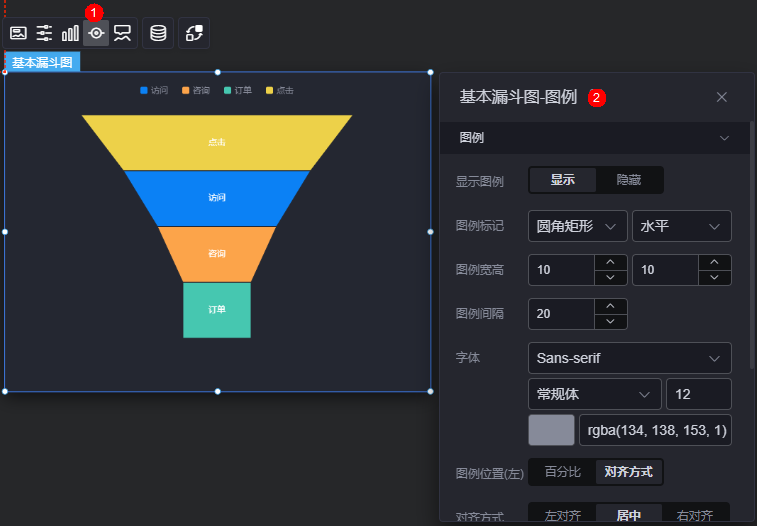Choose 居中 alignment
Image resolution: width=757 pixels, height=526 pixels.
[629, 515]
